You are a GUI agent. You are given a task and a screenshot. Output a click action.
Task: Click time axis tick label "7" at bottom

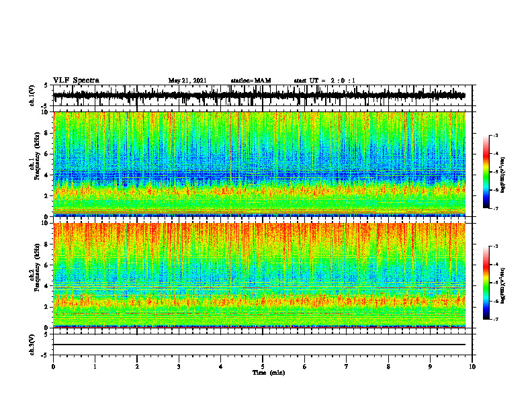point(347,367)
